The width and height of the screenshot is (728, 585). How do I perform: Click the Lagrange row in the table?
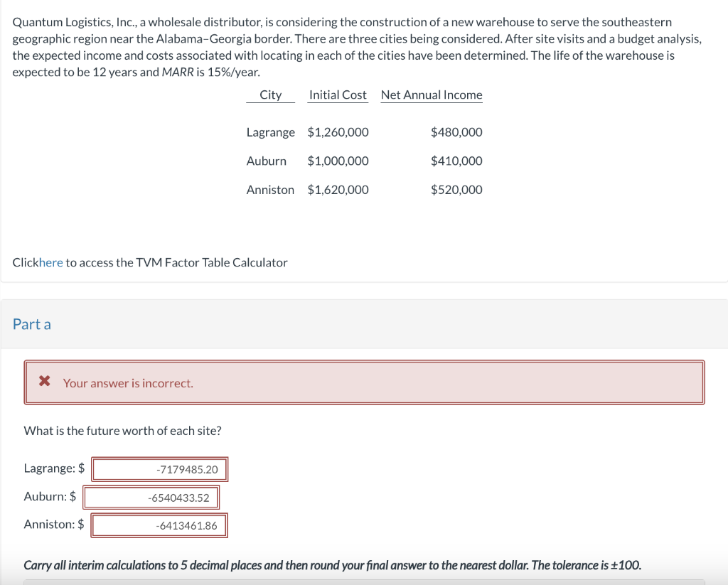pyautogui.click(x=271, y=132)
